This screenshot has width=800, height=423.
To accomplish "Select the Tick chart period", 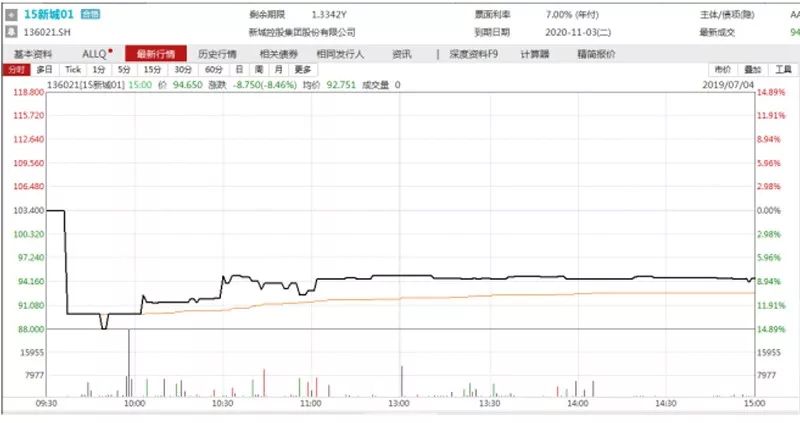I will coord(73,69).
